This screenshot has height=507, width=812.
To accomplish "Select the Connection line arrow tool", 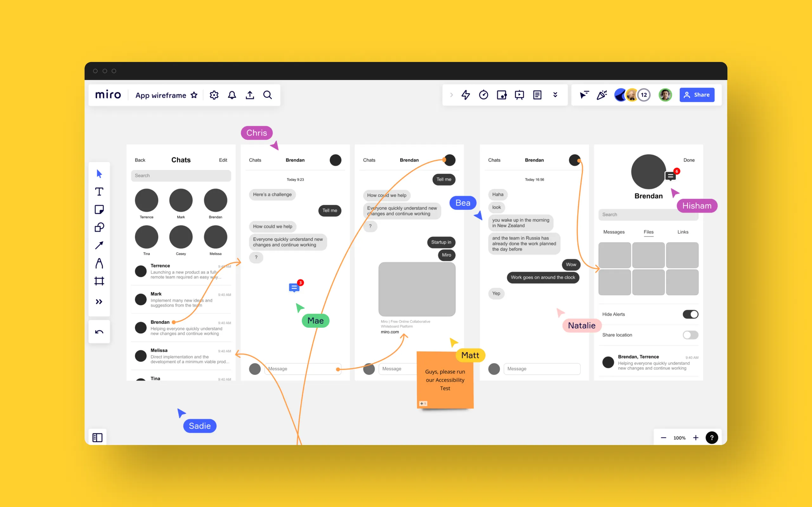I will click(99, 246).
